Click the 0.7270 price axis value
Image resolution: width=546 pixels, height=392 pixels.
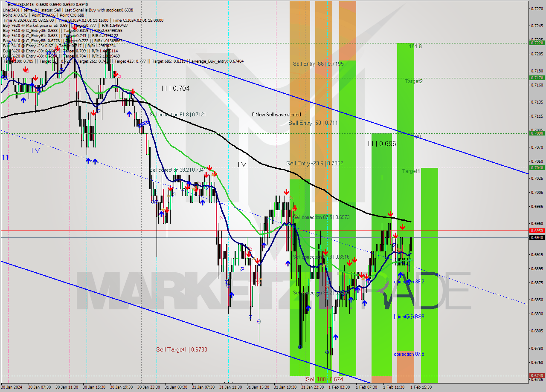coord(537,8)
